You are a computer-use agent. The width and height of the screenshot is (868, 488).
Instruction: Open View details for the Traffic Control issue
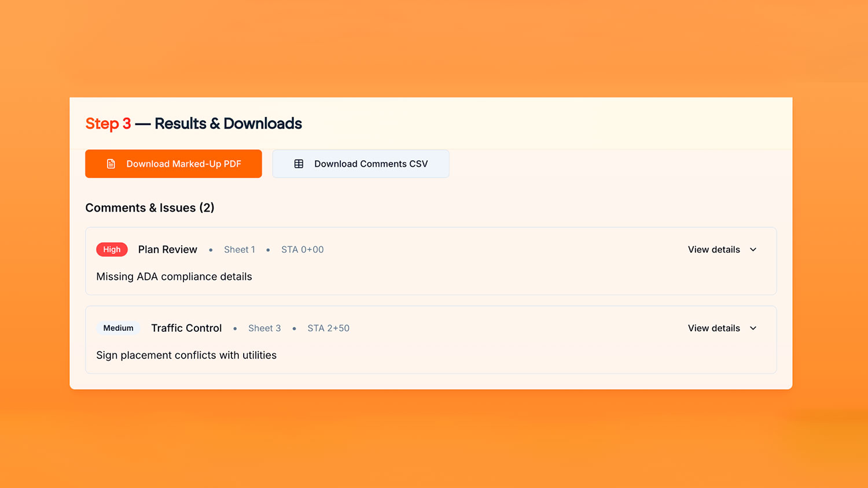pyautogui.click(x=713, y=328)
